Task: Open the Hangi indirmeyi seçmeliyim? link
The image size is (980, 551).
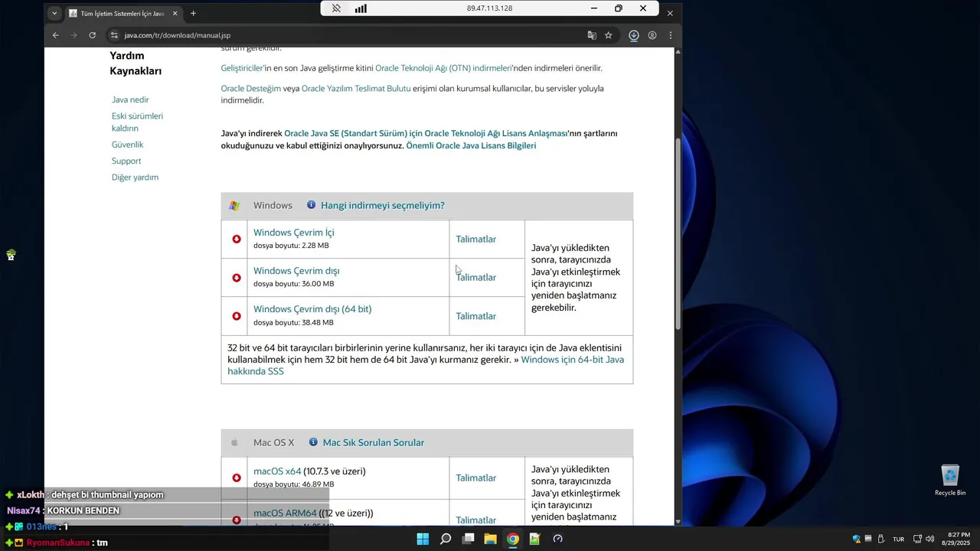Action: (x=383, y=205)
